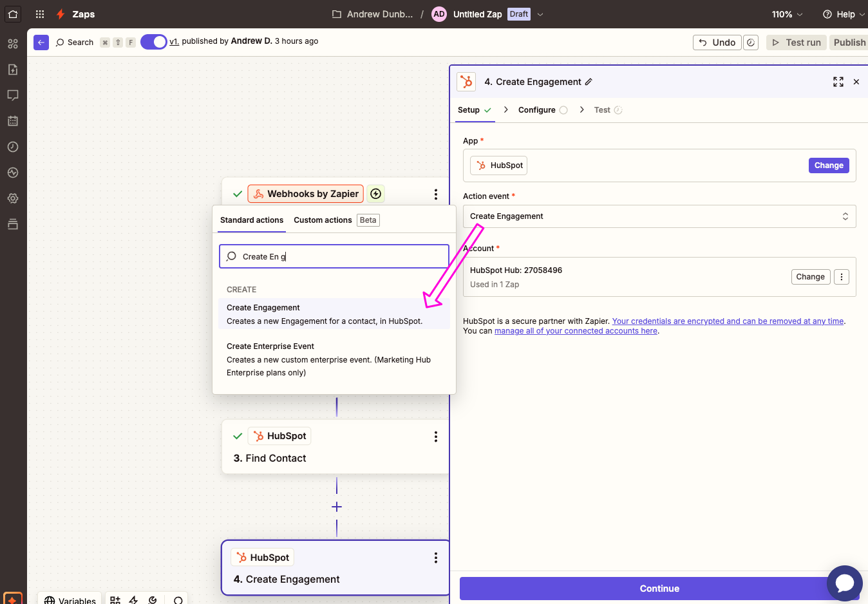The height and width of the screenshot is (604, 868).
Task: Open Zap history clock icon
Action: (13, 147)
